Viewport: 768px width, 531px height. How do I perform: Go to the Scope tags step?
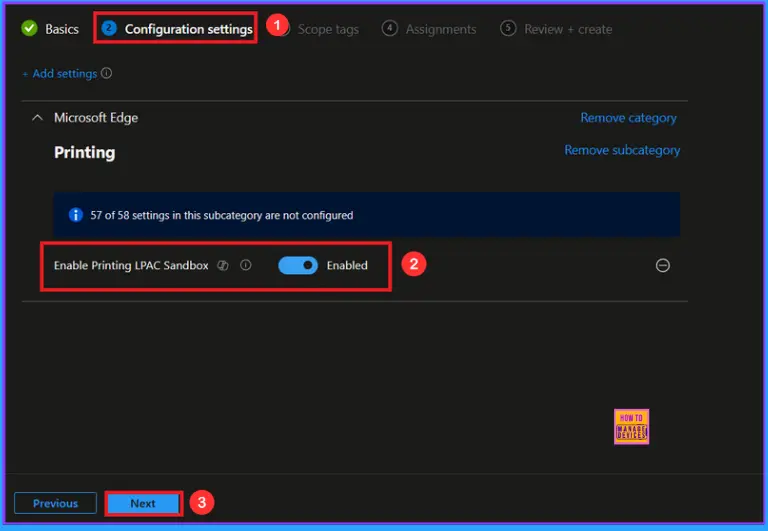(328, 29)
